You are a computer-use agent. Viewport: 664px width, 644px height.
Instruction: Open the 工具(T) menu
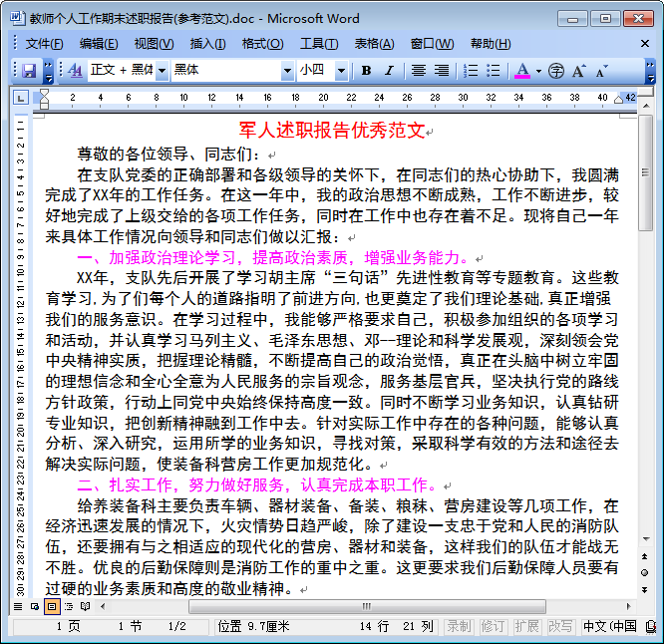(319, 44)
